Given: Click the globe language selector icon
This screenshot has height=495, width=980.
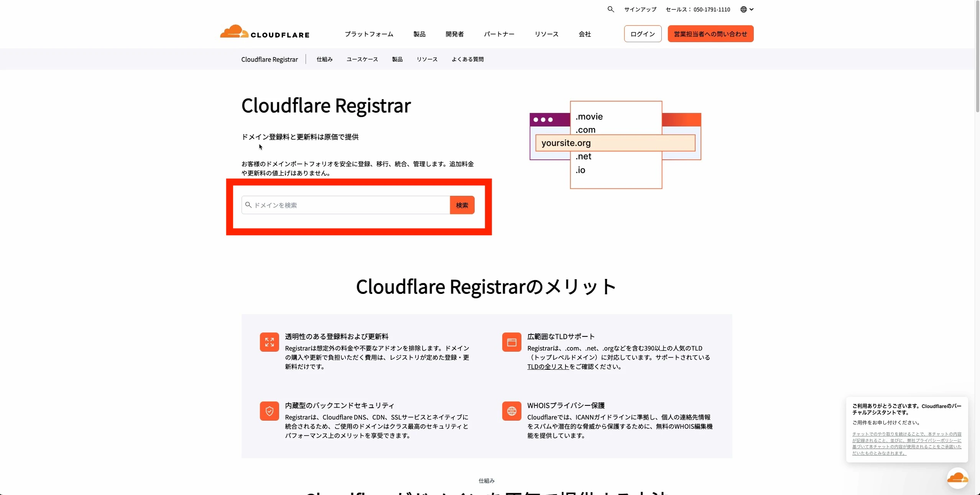Looking at the screenshot, I should (744, 9).
